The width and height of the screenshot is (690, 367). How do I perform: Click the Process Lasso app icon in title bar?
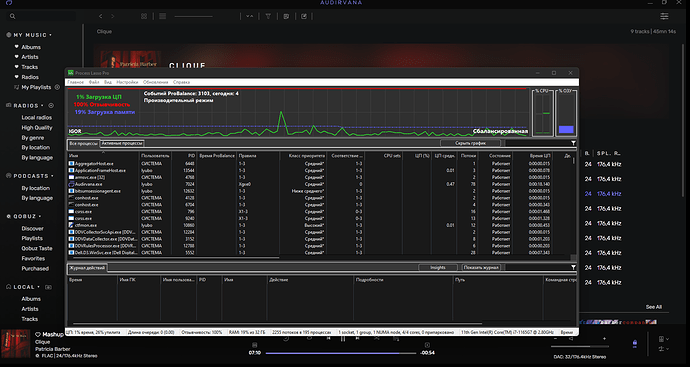[x=70, y=73]
